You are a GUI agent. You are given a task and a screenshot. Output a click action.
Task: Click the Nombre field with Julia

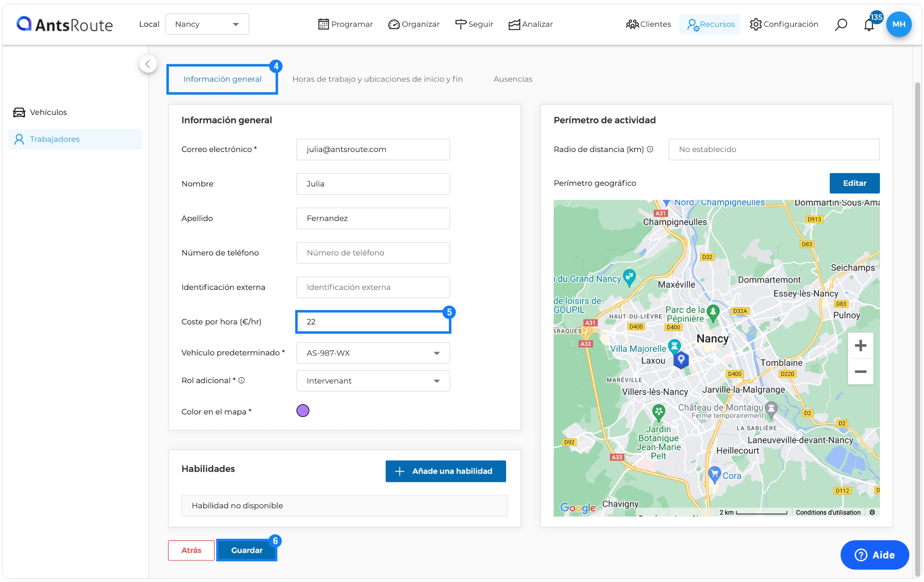373,184
